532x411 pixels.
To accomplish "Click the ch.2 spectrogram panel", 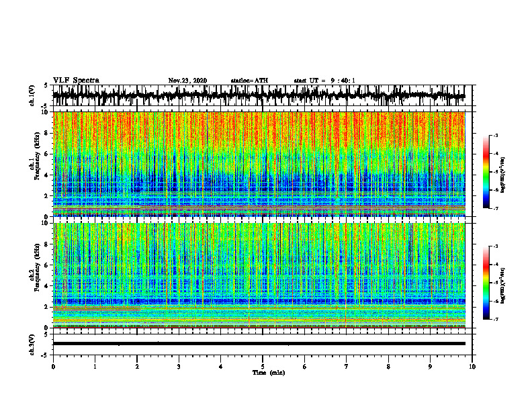I will (x=259, y=275).
